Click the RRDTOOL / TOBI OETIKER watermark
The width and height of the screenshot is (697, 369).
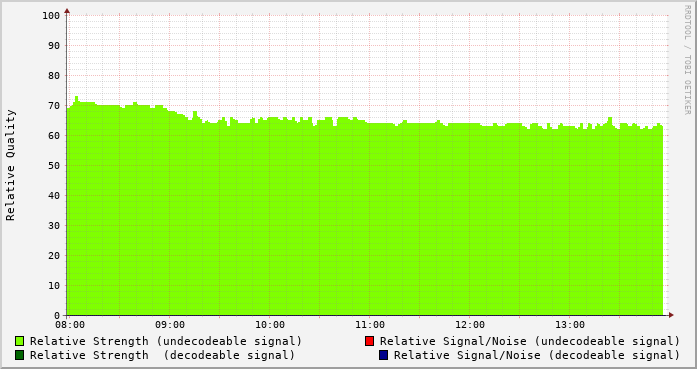[x=687, y=60]
